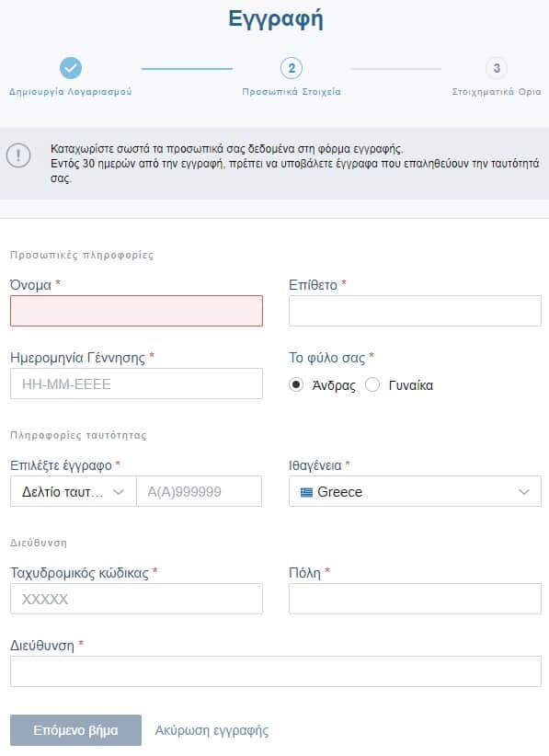Go to Δημιουργία Λογαριασμού step

71,92
